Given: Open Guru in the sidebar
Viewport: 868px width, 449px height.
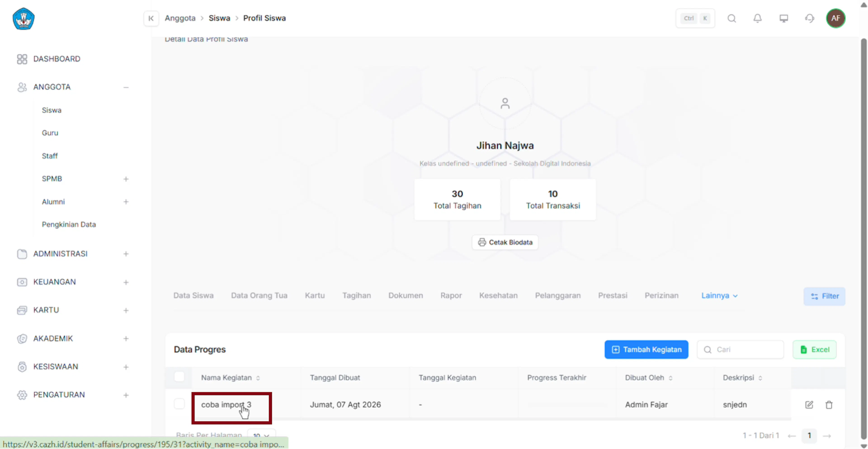Looking at the screenshot, I should pos(50,133).
